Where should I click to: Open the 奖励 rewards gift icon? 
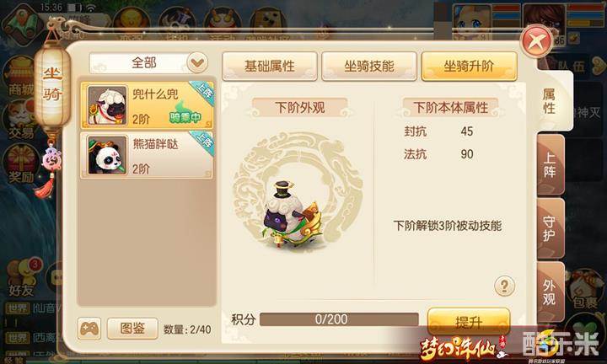click(21, 164)
